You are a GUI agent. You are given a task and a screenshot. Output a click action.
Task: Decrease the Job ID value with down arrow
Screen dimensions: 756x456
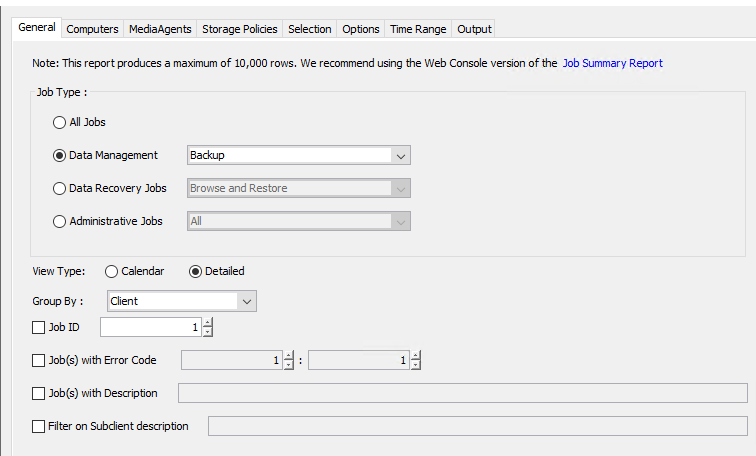tap(207, 332)
